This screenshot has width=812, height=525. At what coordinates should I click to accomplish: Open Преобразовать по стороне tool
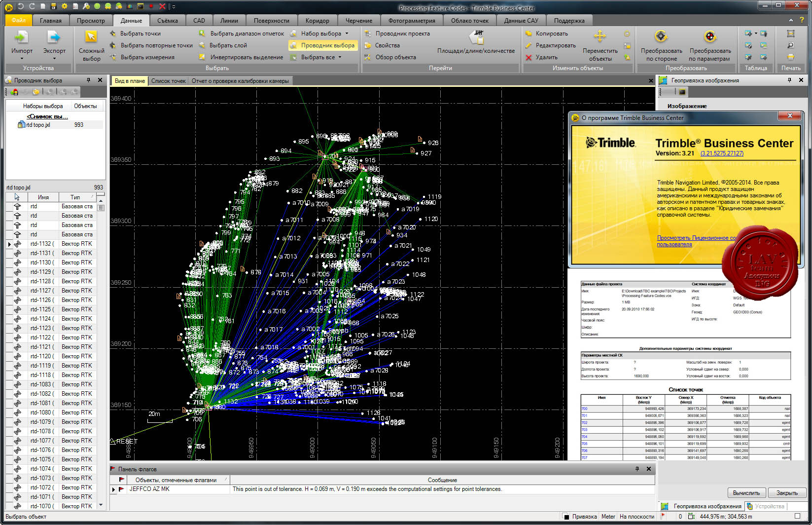661,45
